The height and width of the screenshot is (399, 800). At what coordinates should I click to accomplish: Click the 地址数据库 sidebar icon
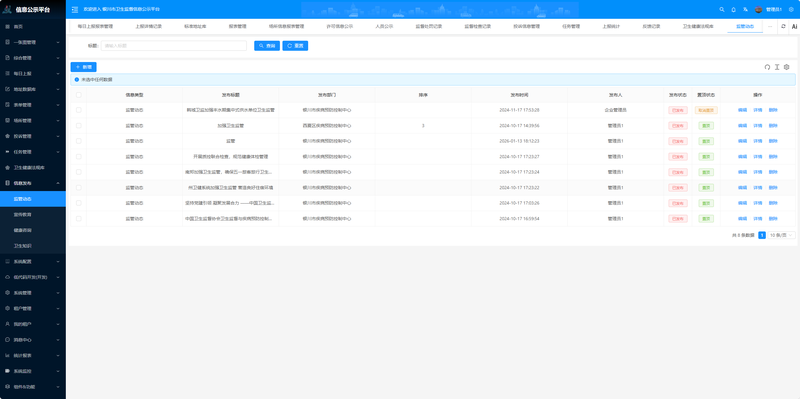click(7, 89)
